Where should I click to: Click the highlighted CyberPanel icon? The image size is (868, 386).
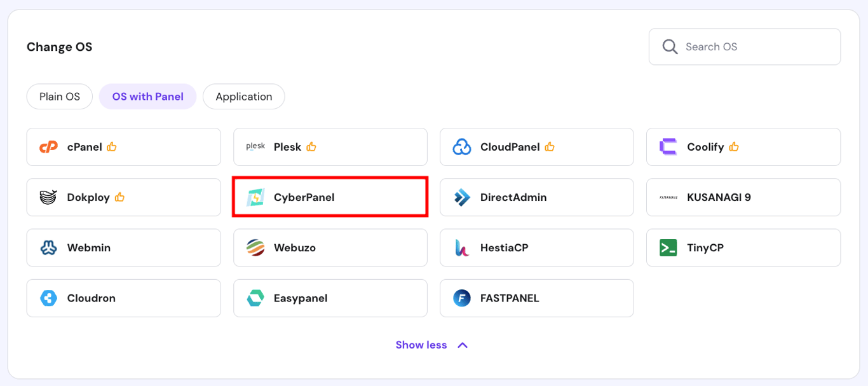coord(257,196)
